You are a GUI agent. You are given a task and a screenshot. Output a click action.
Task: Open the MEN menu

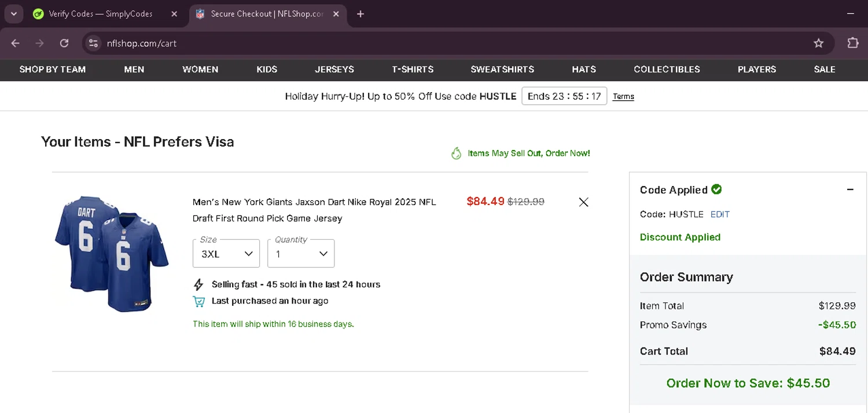[x=134, y=70]
